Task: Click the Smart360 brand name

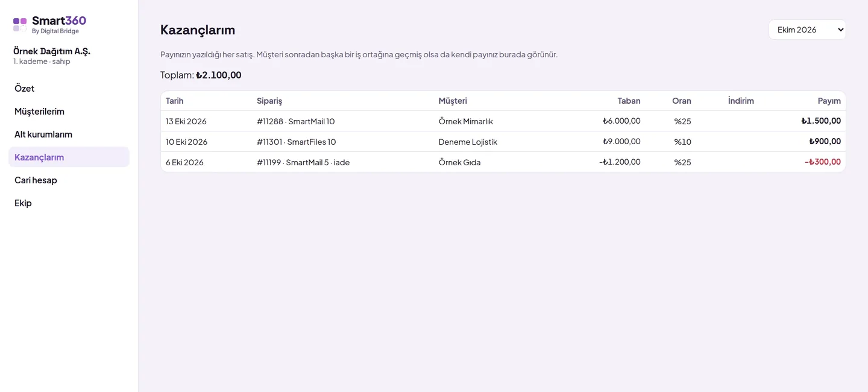Action: point(59,21)
